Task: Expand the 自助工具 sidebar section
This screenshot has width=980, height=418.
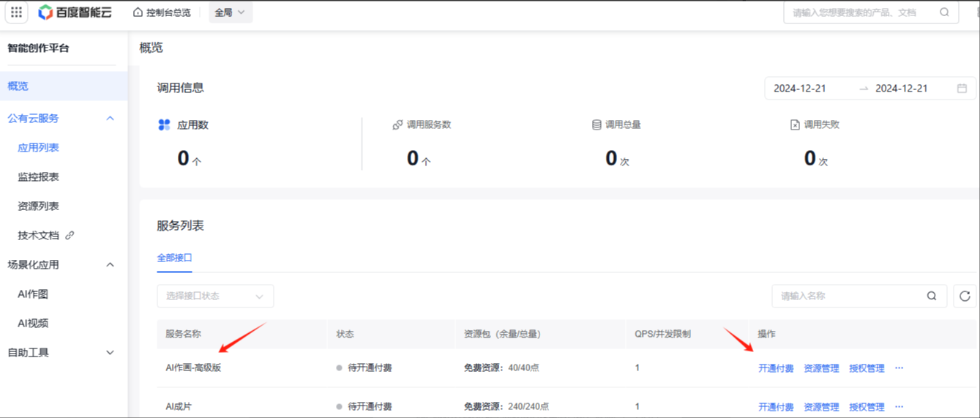Action: coord(111,353)
